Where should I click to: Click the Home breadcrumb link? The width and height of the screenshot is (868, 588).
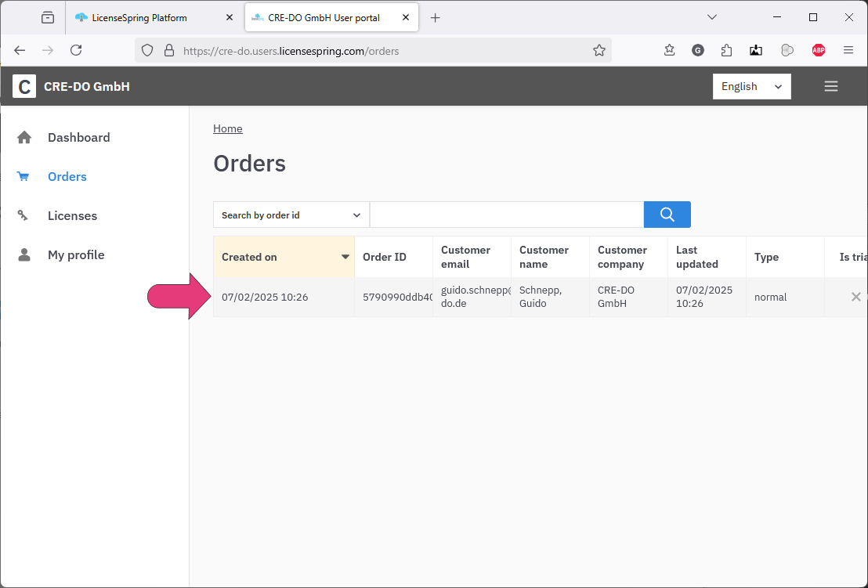227,128
